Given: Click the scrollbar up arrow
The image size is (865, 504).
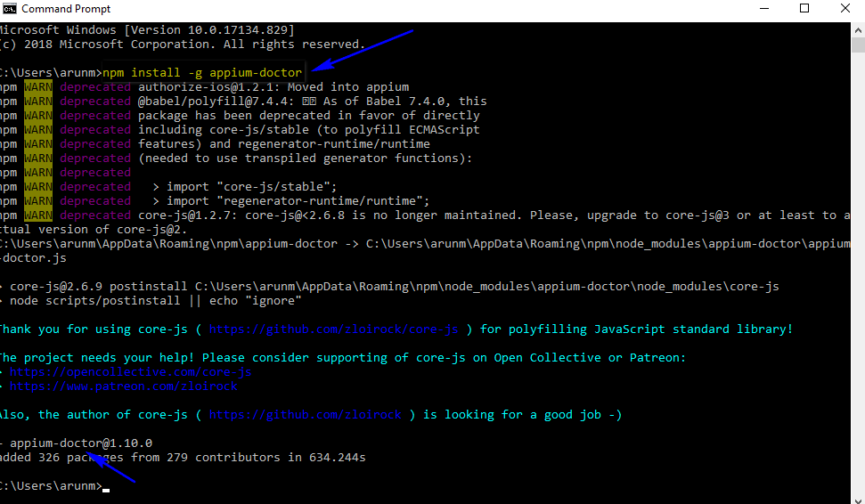Looking at the screenshot, I should click(858, 28).
